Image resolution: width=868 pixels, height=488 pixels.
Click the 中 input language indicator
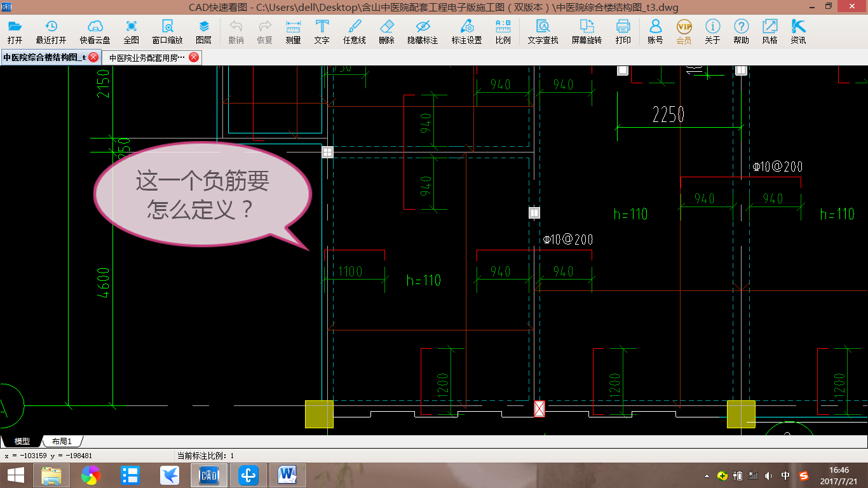coord(786,475)
